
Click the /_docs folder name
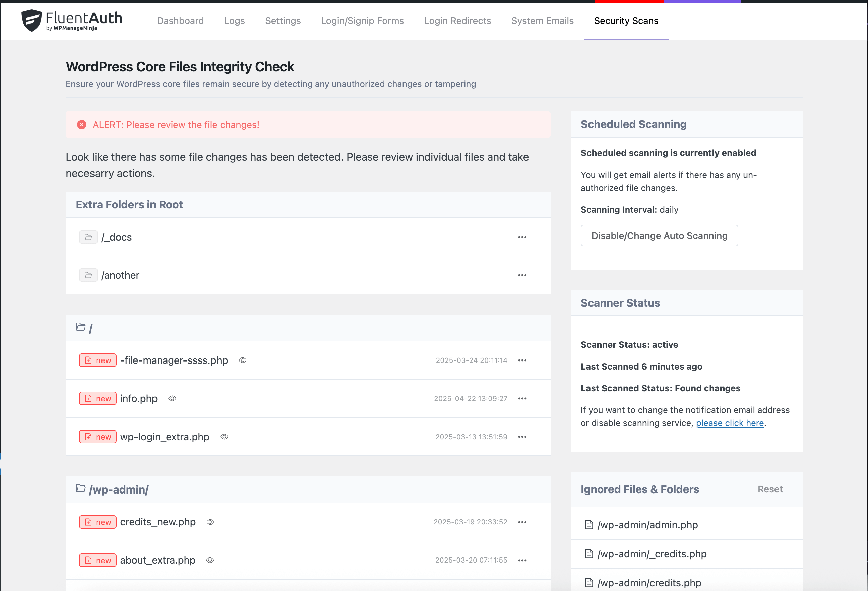click(x=117, y=237)
